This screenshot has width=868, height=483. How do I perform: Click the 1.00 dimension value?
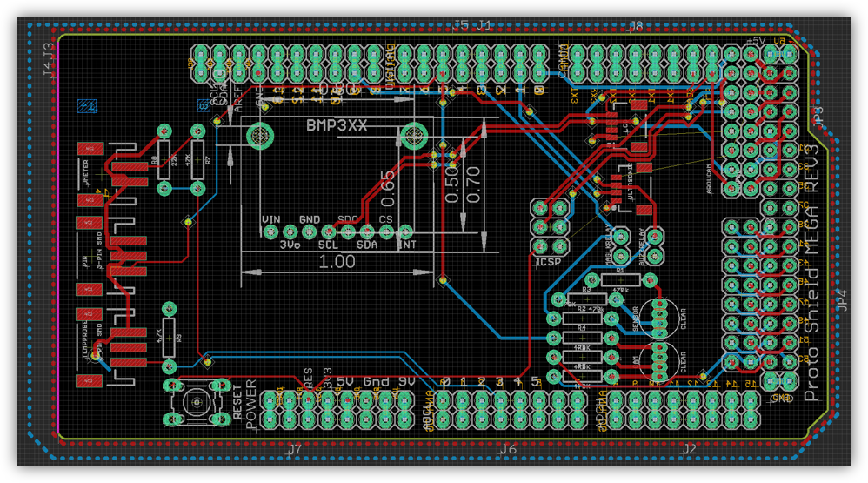click(x=337, y=261)
